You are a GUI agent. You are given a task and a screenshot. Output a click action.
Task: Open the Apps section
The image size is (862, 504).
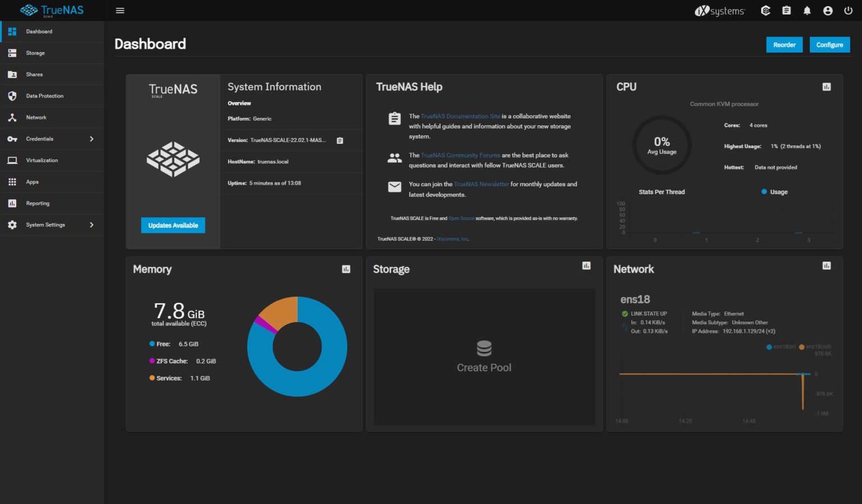pos(32,181)
